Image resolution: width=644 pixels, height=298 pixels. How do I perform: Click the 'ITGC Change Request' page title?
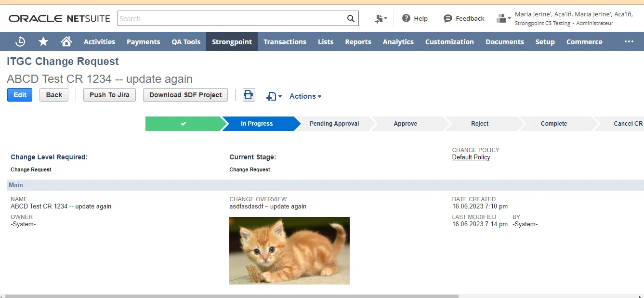(63, 62)
